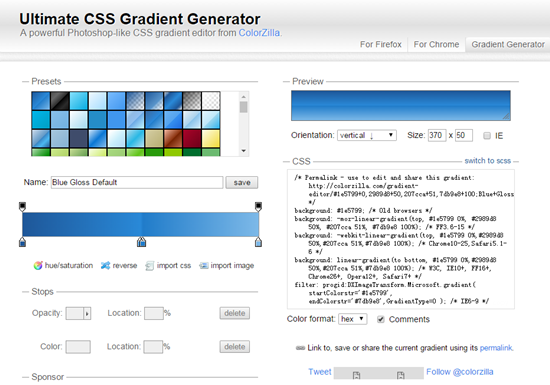Screen dimensions: 550x385
Task: Enable the IE checkbox
Action: point(487,136)
